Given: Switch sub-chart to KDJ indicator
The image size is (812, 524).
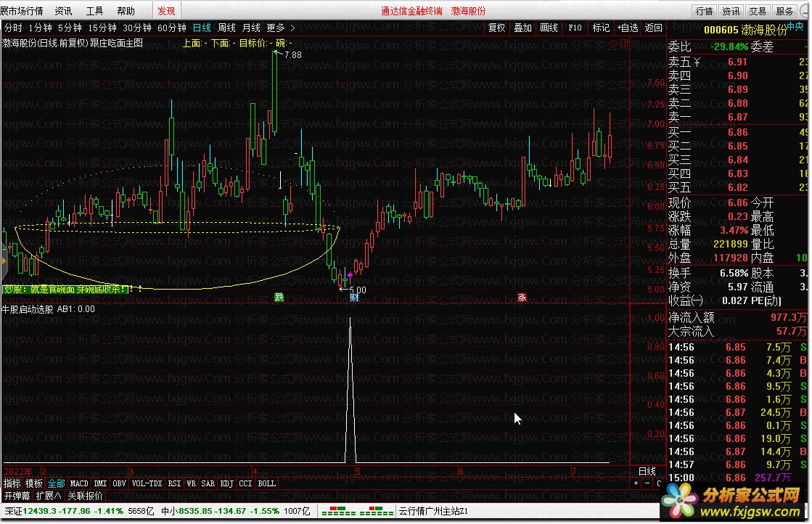Looking at the screenshot, I should [227, 483].
